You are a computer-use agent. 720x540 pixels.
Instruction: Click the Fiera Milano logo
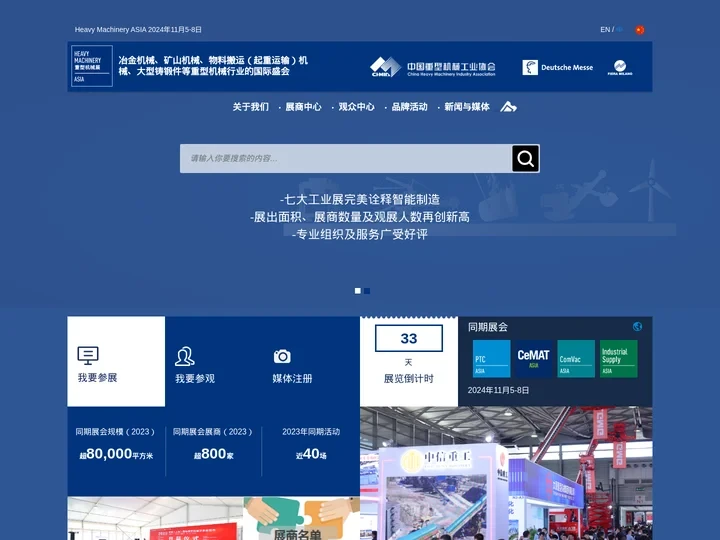point(620,68)
